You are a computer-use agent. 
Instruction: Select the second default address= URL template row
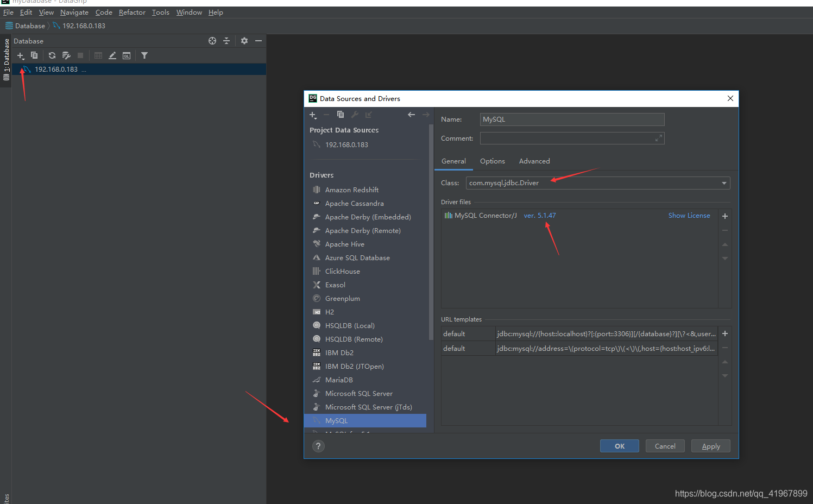point(579,349)
